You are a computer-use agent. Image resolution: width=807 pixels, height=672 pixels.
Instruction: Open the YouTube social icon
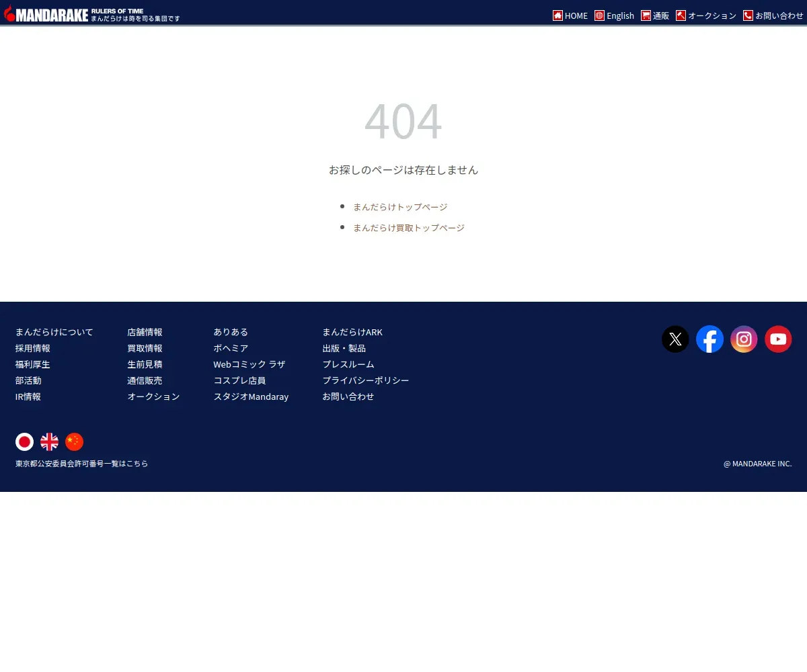pyautogui.click(x=778, y=339)
